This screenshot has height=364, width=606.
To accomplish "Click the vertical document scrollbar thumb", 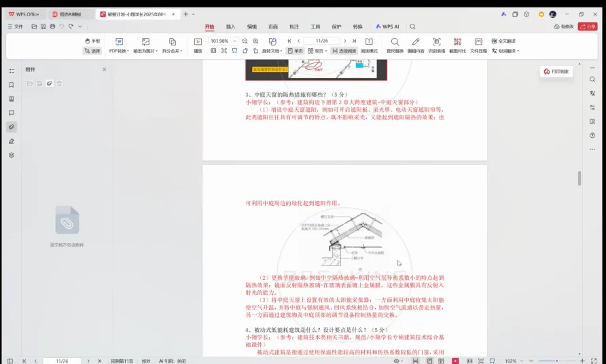I will (580, 179).
